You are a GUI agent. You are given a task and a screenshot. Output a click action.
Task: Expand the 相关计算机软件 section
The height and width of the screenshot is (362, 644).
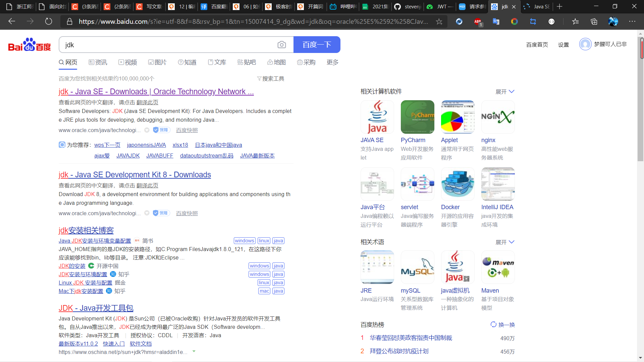505,92
